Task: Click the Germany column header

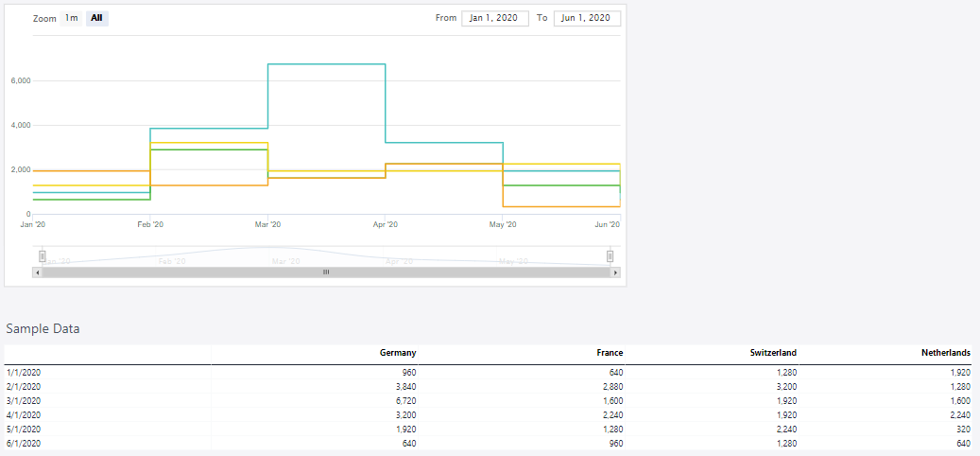Action: point(397,353)
